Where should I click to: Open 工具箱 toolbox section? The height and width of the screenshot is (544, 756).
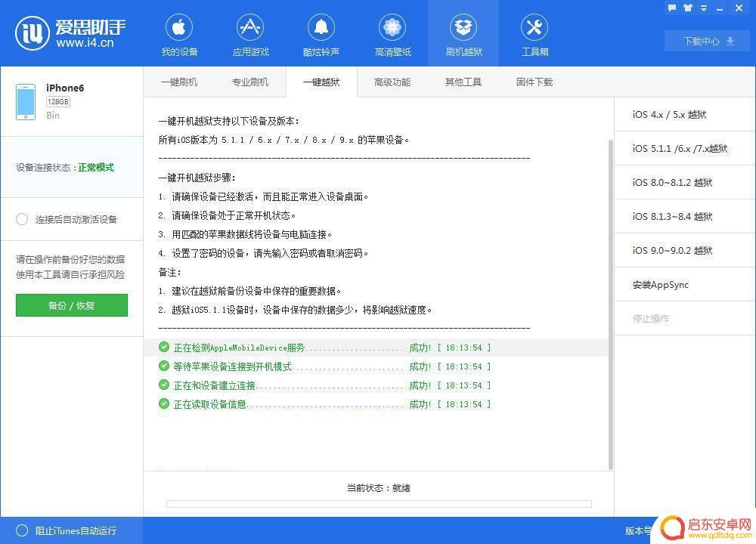(534, 35)
